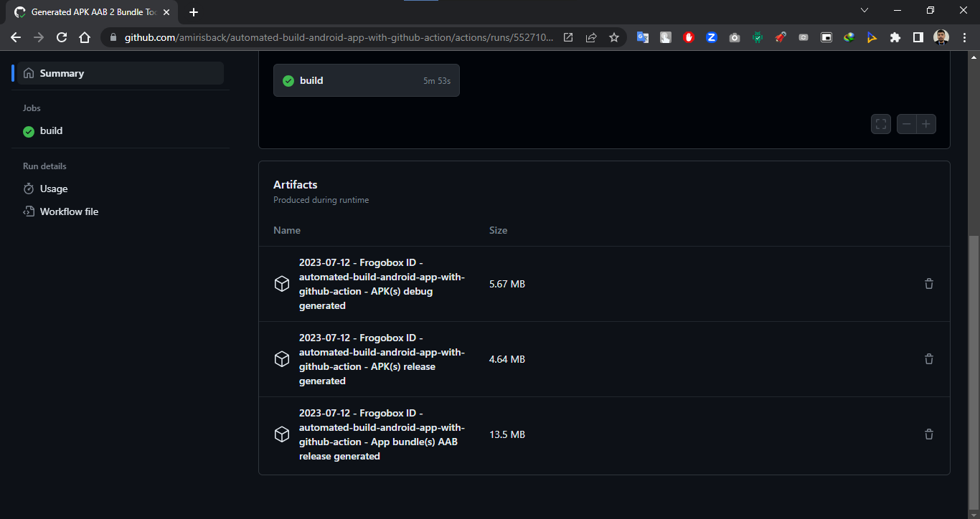Open the red stop-hand ad blocker extension
980x519 pixels.
[689, 37]
